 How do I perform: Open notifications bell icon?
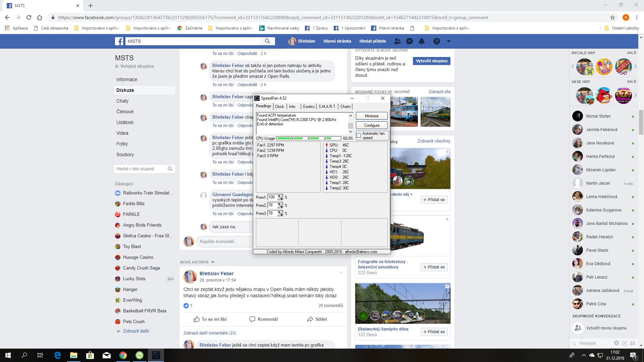422,41
